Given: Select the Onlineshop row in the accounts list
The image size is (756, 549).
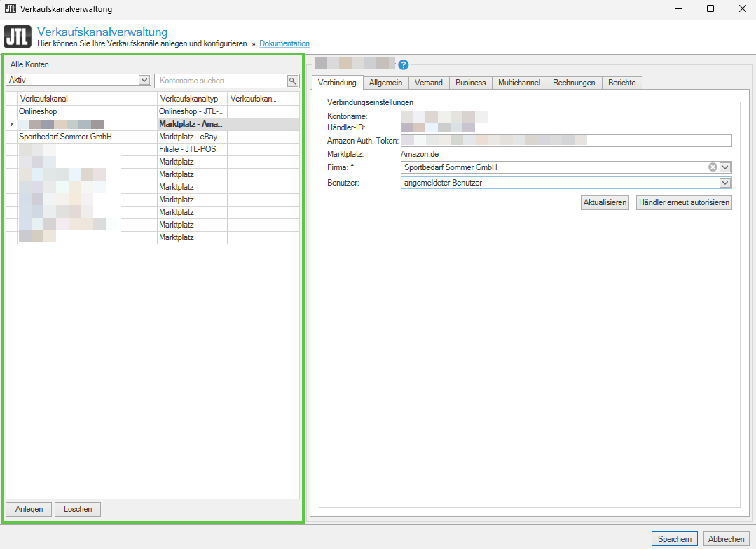Looking at the screenshot, I should [x=153, y=111].
